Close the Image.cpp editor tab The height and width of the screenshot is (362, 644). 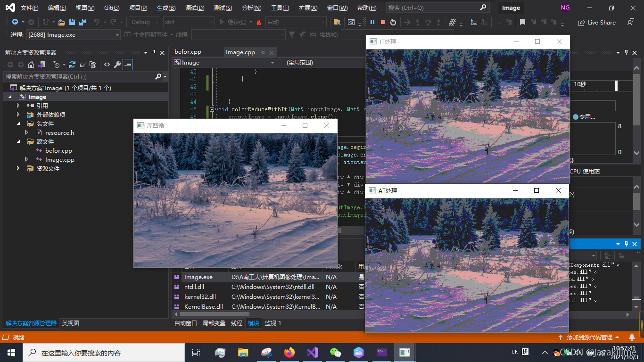point(271,52)
